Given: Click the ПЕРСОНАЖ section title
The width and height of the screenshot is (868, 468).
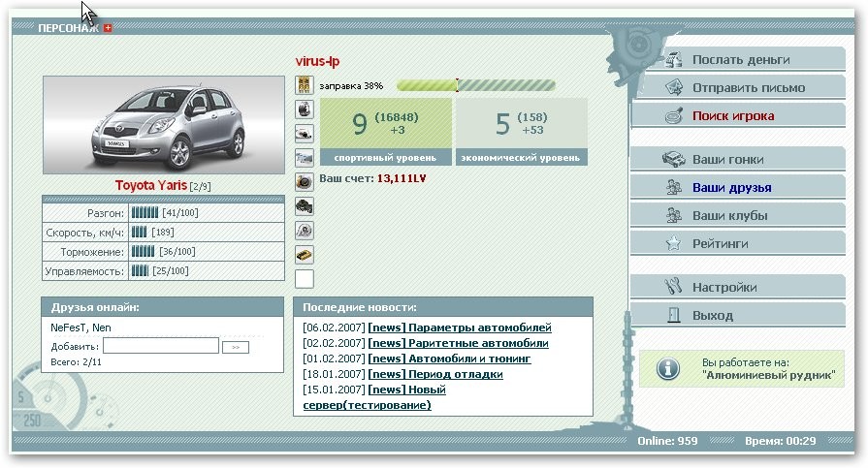Looking at the screenshot, I should [x=68, y=28].
